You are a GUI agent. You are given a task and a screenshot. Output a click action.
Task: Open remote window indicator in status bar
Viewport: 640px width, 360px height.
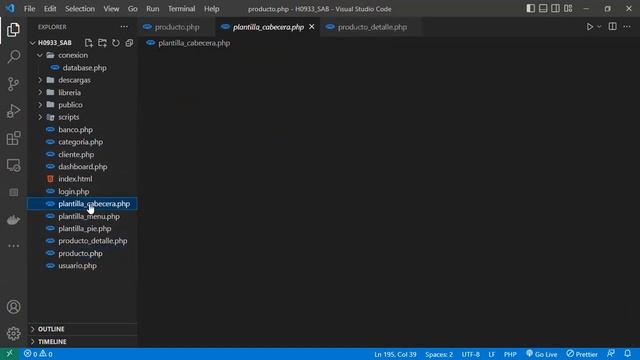tap(9, 354)
